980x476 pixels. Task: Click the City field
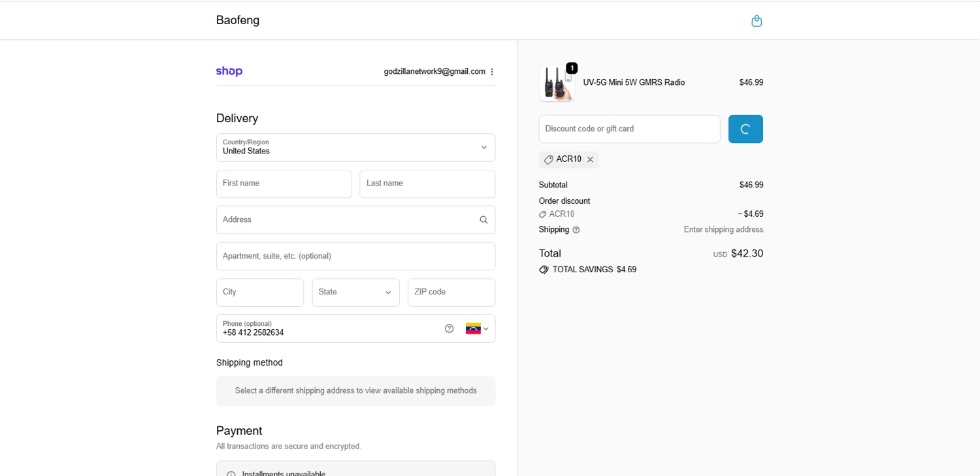(260, 293)
